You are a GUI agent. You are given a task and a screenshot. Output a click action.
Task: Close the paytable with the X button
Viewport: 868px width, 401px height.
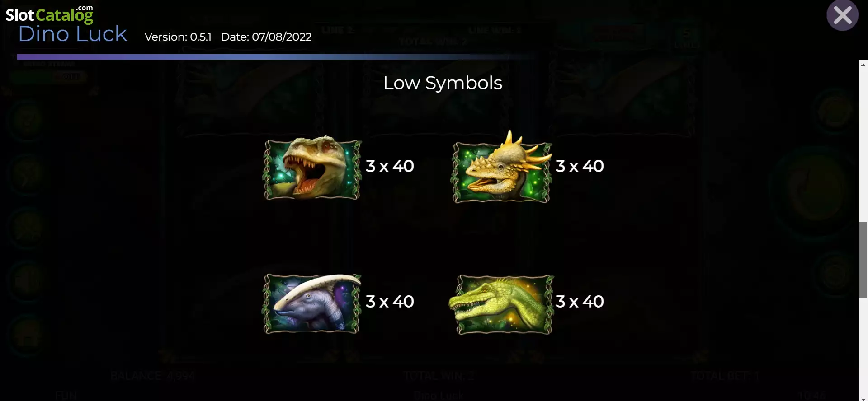(x=842, y=15)
